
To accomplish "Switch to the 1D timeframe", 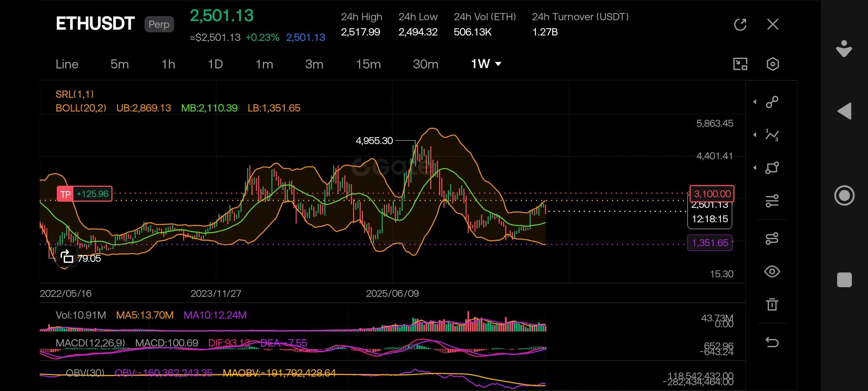I will (x=215, y=64).
